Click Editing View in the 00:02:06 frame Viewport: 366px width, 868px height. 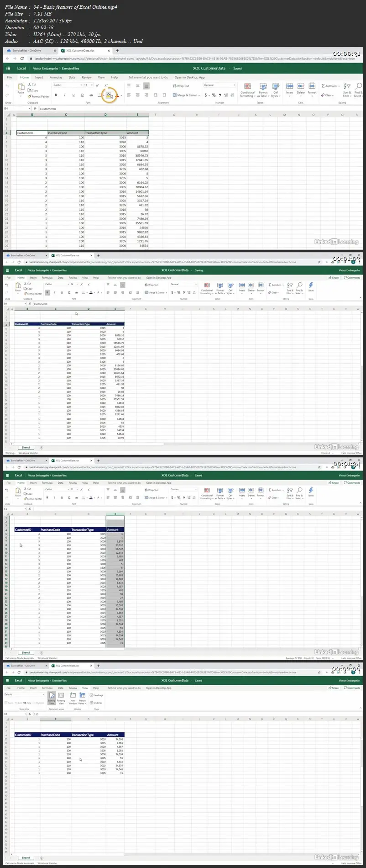(52, 698)
